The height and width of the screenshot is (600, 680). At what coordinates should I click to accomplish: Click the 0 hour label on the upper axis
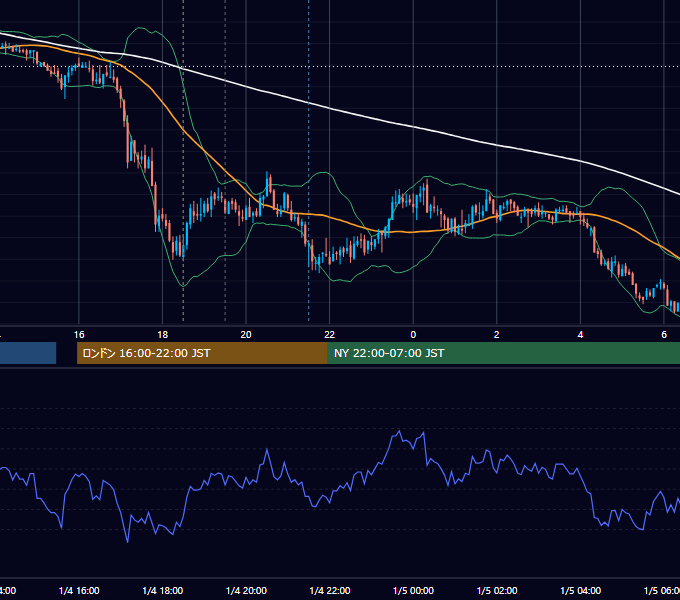click(413, 335)
